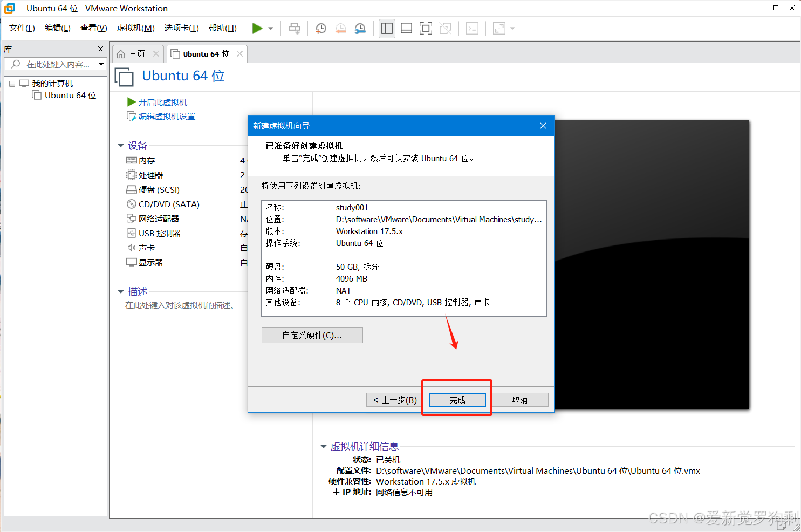Toggle the library sidebar view icon
The image size is (801, 532).
(x=387, y=28)
